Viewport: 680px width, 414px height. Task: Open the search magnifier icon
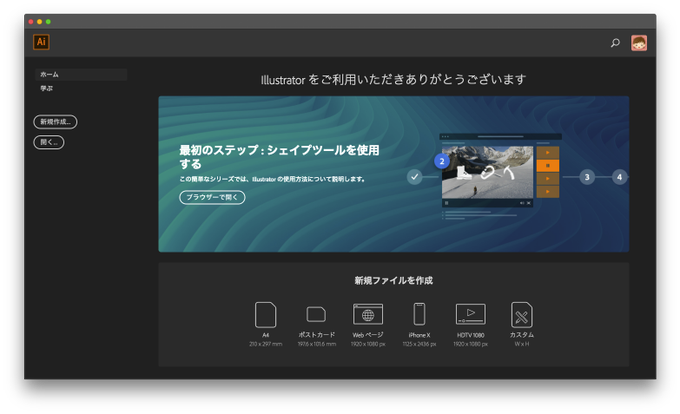point(615,42)
